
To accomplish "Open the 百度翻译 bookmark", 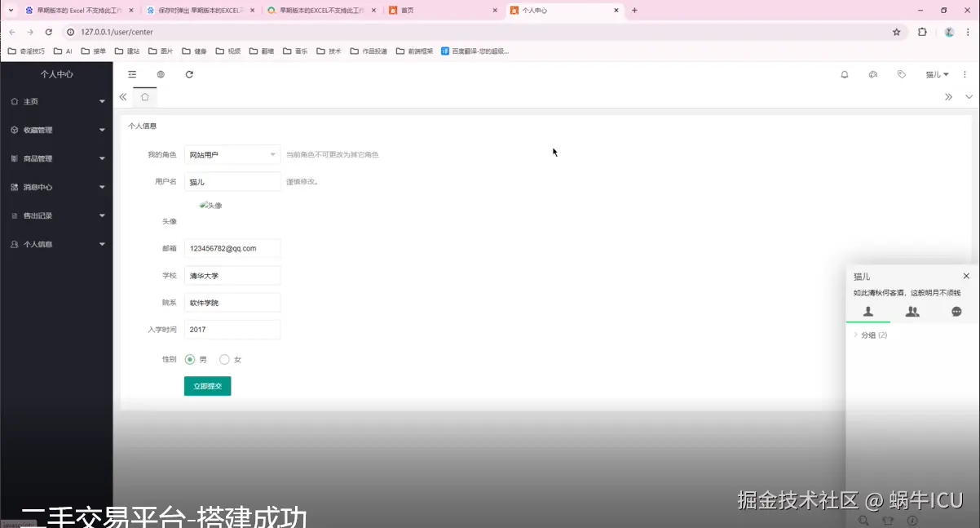I will 475,51.
